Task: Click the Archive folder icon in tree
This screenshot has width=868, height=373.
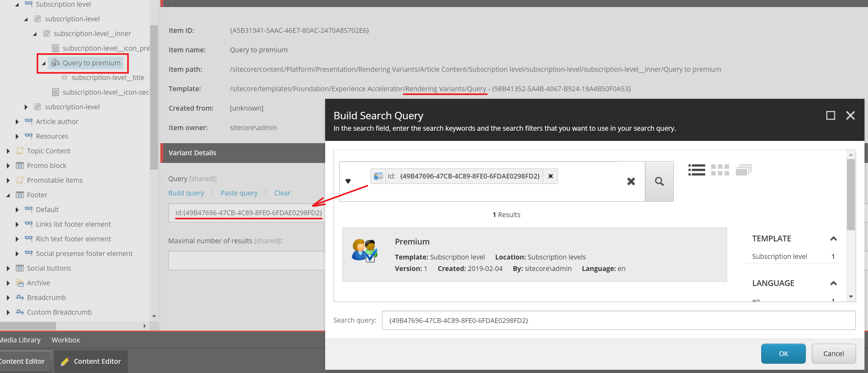Action: coord(20,283)
